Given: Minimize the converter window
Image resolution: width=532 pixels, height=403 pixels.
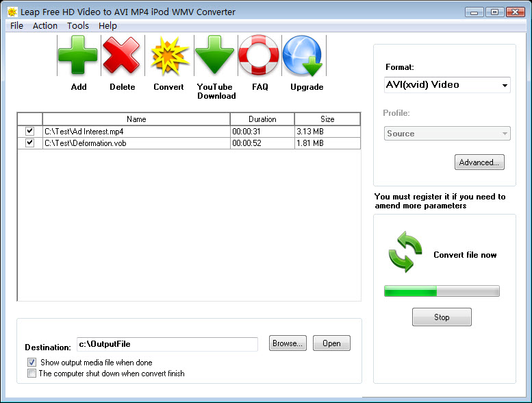Looking at the screenshot, I should [x=474, y=12].
